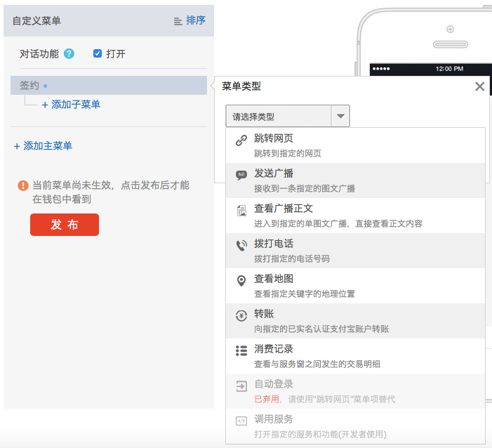Image resolution: width=492 pixels, height=448 pixels.
Task: Click the document icon for 查看广播正文
Action: coord(241,211)
